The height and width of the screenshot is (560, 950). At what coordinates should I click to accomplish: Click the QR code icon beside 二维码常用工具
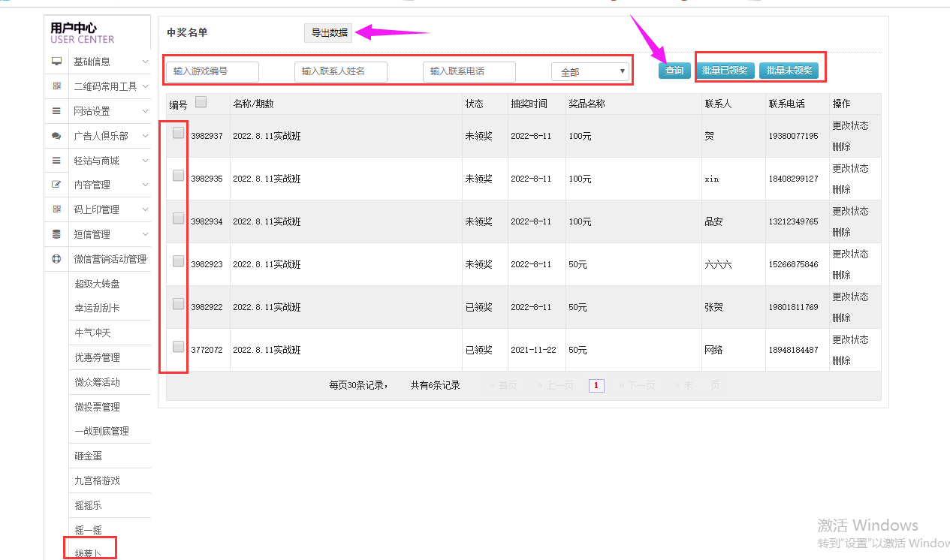pos(56,86)
